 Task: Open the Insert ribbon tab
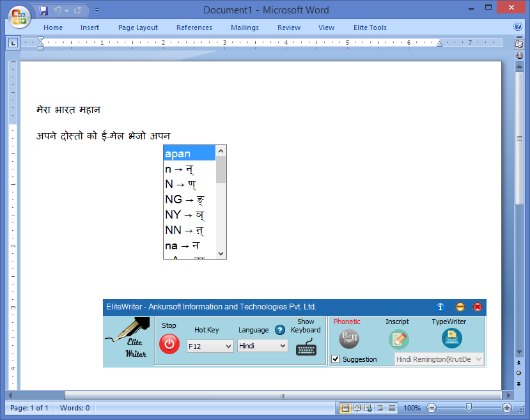[x=90, y=27]
